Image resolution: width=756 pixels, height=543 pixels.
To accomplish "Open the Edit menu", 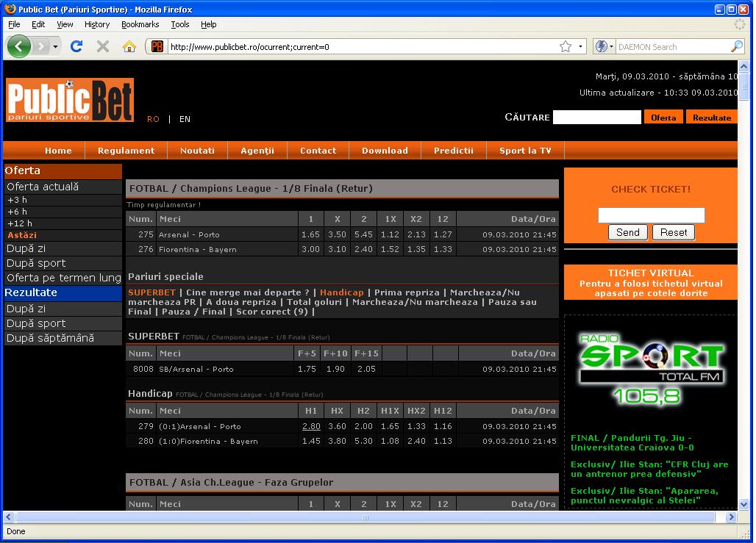I will (38, 24).
